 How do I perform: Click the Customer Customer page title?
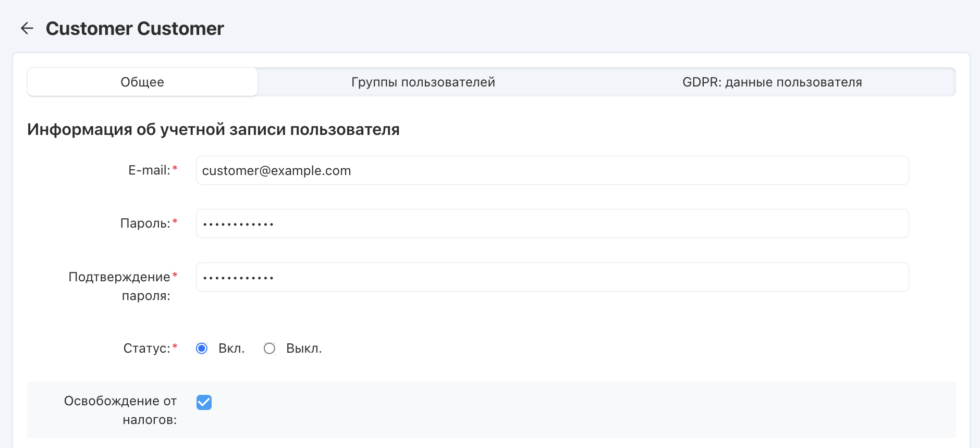pos(134,29)
